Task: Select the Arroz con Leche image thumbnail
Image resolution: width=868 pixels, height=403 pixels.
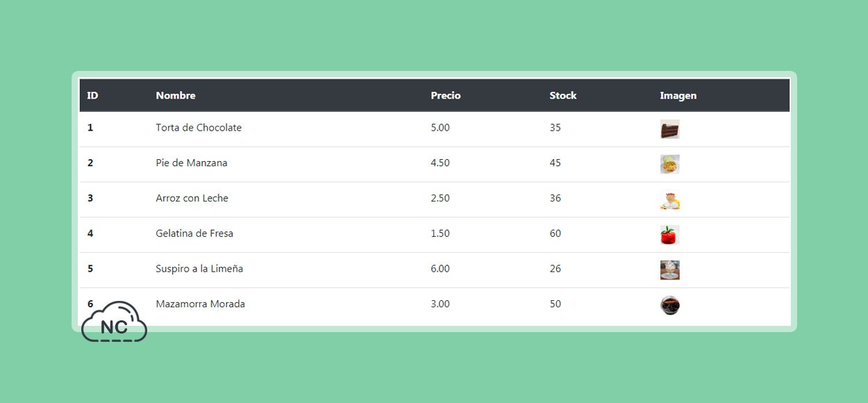Action: [670, 199]
